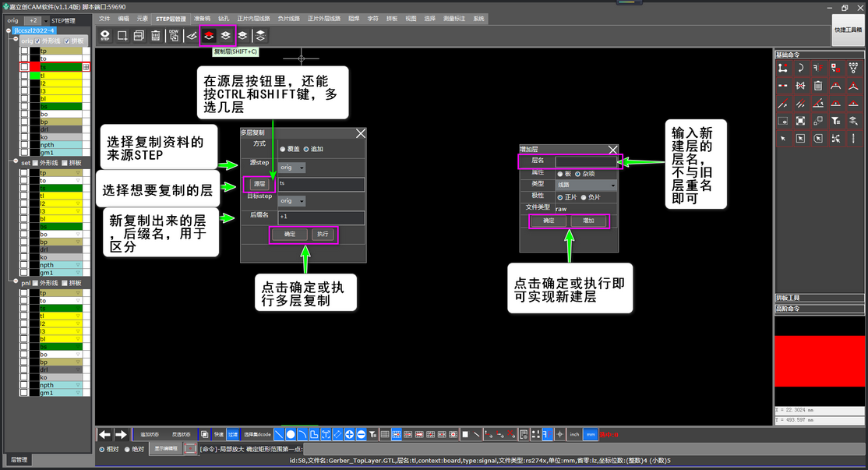Select the 绝对 (absolute) radio button
Image resolution: width=868 pixels, height=470 pixels.
coord(127,450)
